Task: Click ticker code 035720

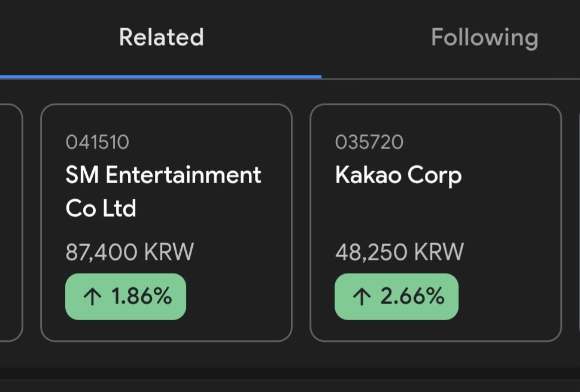Action: point(369,142)
